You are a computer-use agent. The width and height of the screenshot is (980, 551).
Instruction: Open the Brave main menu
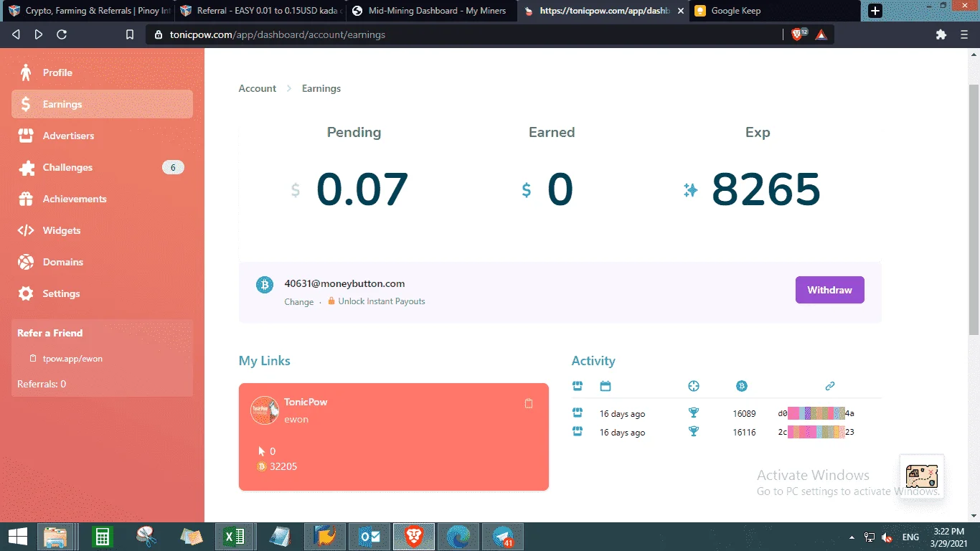point(964,34)
